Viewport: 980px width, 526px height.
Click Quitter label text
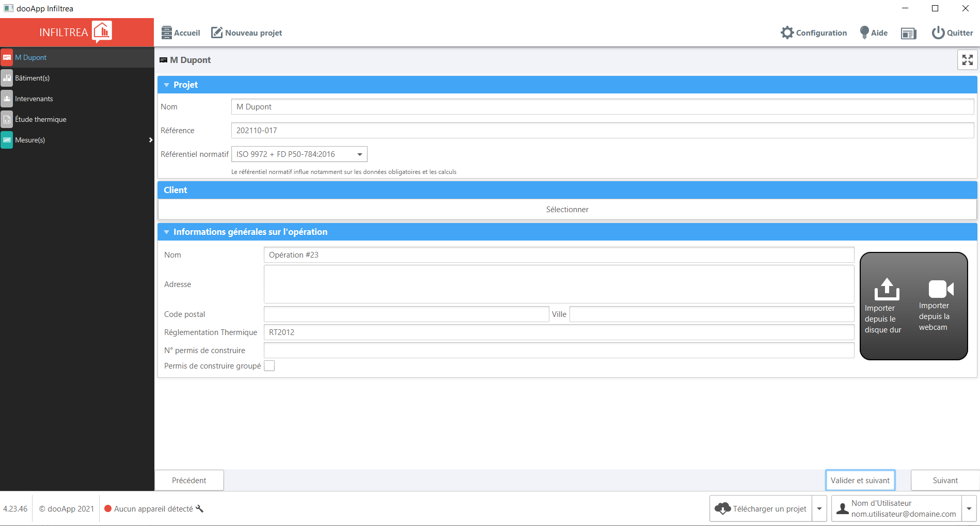(x=960, y=33)
